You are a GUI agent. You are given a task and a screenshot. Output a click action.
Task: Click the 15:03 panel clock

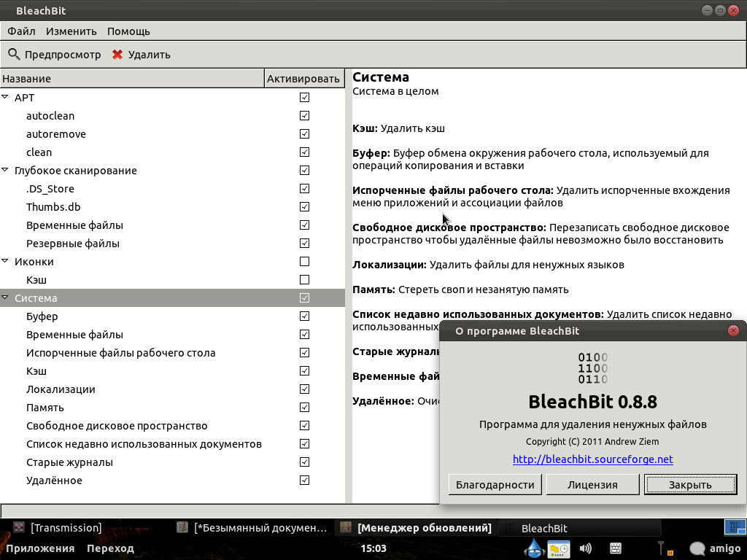(373, 548)
